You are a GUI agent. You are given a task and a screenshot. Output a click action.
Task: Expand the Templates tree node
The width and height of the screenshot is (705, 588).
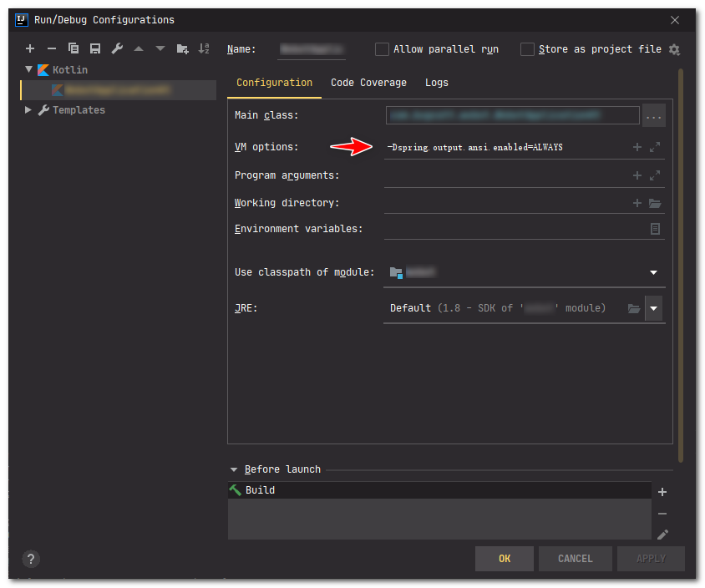pyautogui.click(x=29, y=110)
